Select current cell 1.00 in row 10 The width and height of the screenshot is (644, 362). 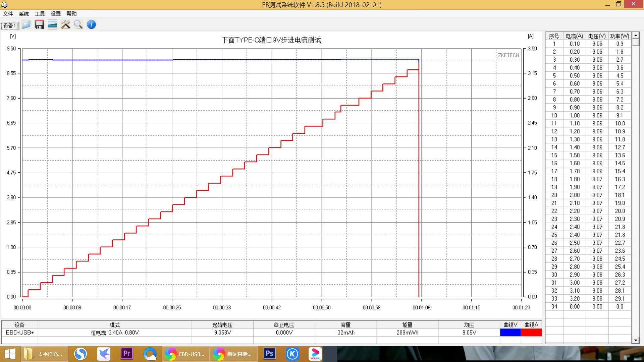(574, 116)
